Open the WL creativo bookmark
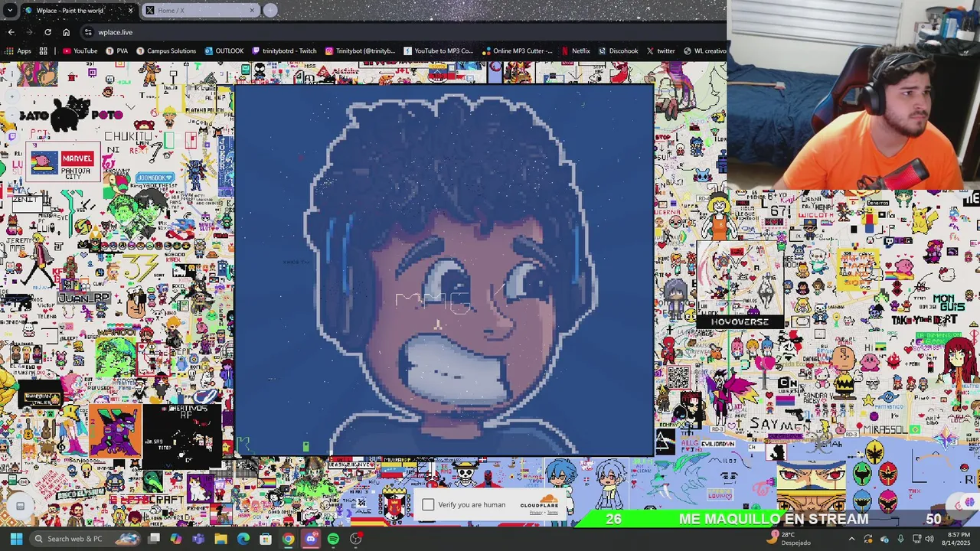The height and width of the screenshot is (551, 980). (x=704, y=51)
